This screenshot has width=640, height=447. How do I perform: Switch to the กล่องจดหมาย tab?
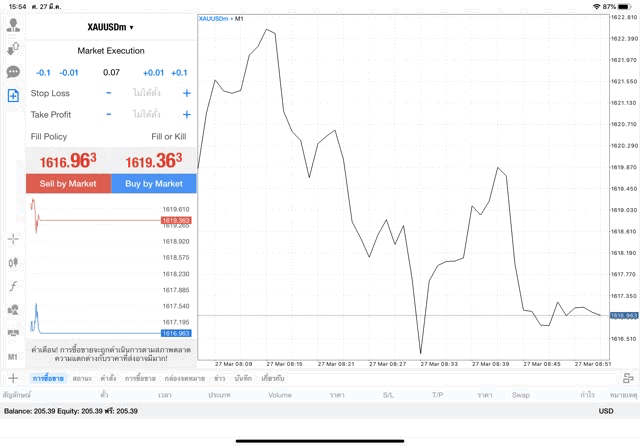pos(185,378)
